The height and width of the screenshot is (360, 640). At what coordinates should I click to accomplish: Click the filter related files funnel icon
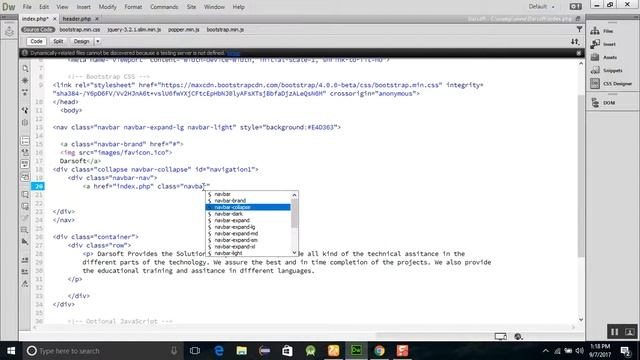[x=579, y=29]
